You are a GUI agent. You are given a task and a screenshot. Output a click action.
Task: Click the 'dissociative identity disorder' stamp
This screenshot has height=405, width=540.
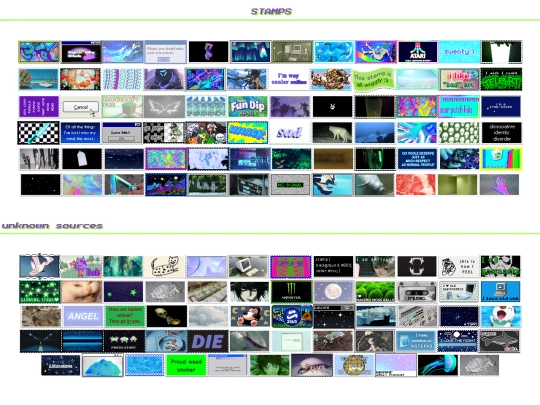point(501,133)
